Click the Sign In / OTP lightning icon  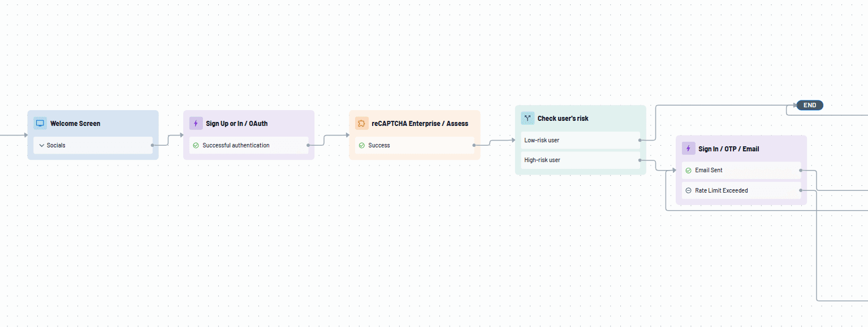[688, 149]
